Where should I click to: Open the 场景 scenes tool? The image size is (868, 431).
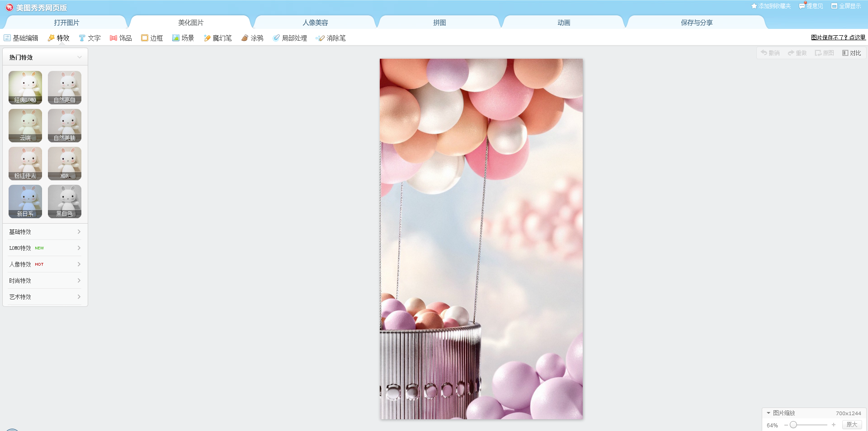tap(183, 38)
